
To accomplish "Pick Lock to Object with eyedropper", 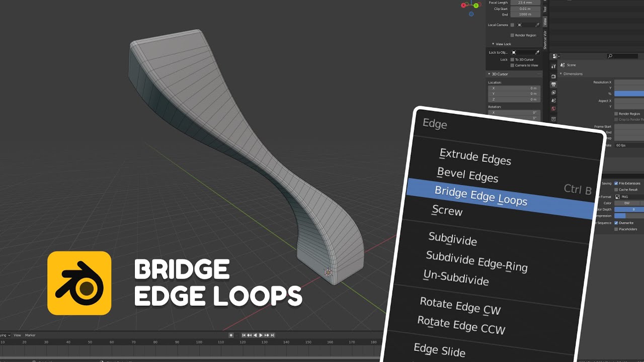I will click(x=537, y=53).
